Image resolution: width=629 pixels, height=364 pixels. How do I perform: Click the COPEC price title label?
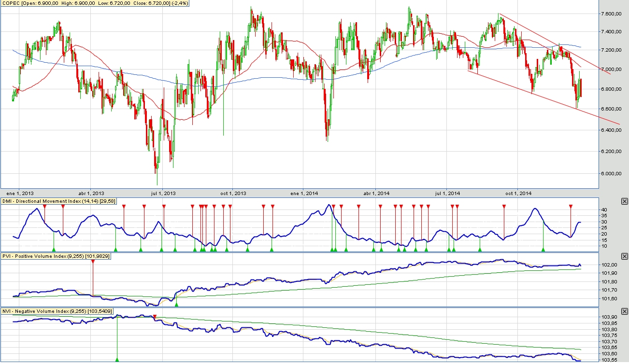tap(95, 3)
